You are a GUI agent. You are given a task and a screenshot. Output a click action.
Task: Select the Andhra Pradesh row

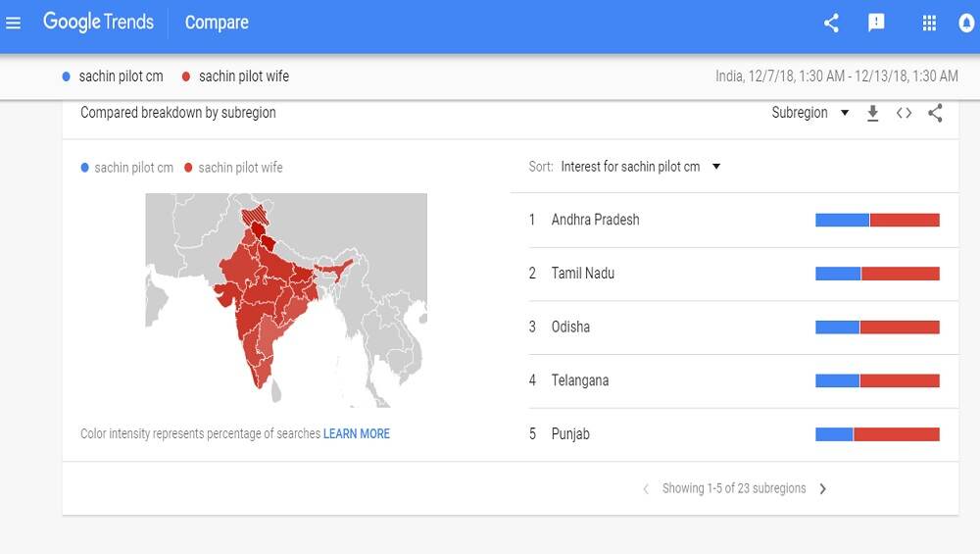click(734, 220)
